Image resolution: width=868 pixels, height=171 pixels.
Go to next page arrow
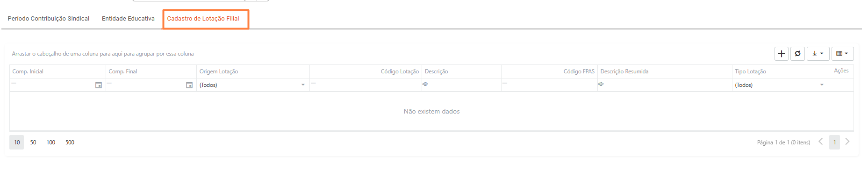tap(847, 142)
